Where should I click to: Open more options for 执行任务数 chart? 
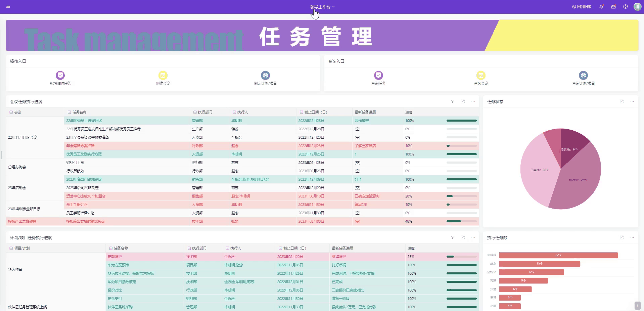(632, 237)
